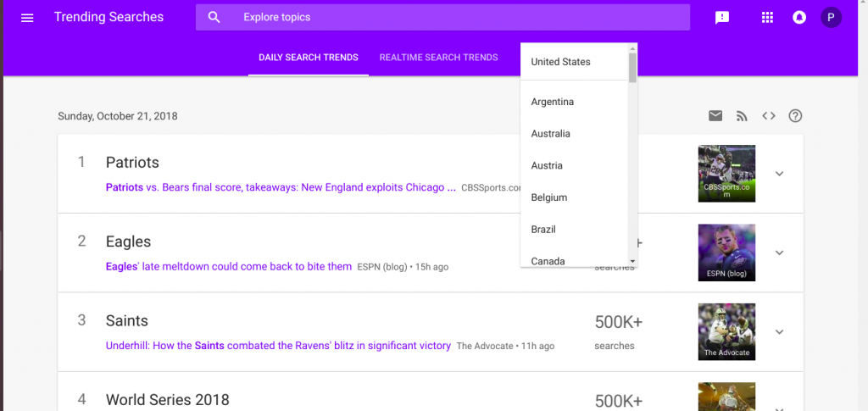This screenshot has height=411, width=868.
Task: Click the Sunday, October 21, 2018 date
Action: point(118,116)
